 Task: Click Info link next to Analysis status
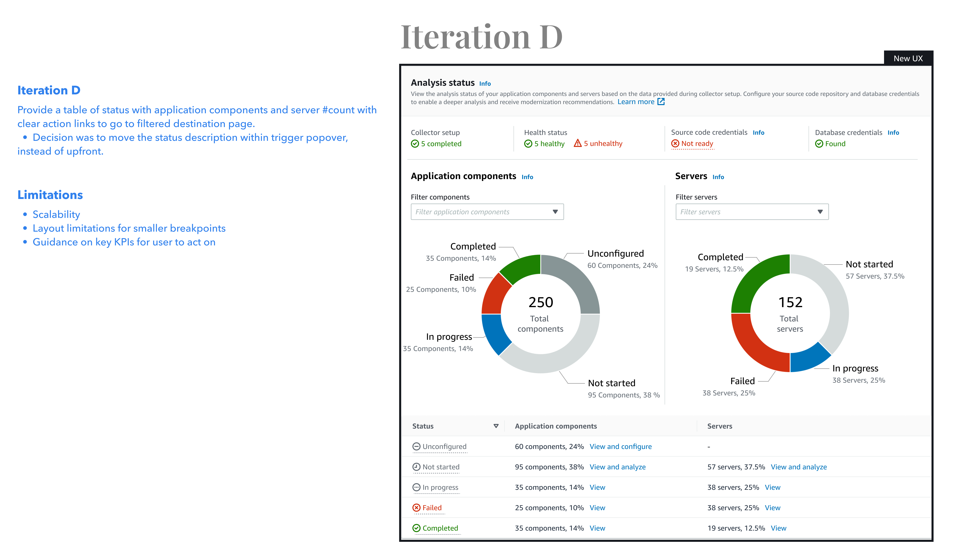[x=485, y=84]
